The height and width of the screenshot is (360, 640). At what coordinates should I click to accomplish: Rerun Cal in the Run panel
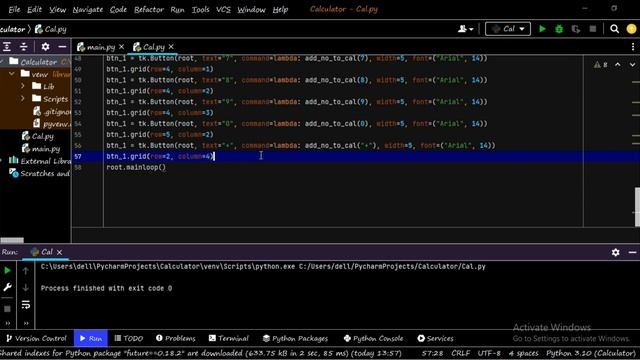coord(7,270)
